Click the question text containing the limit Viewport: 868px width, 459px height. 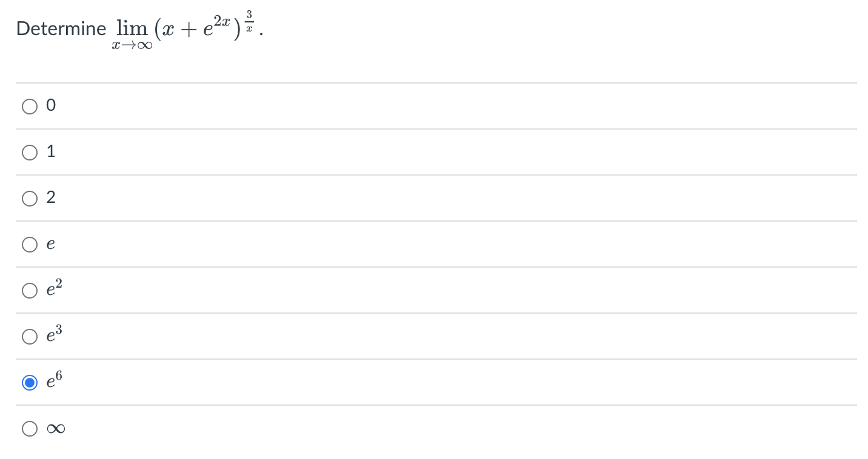point(139,27)
